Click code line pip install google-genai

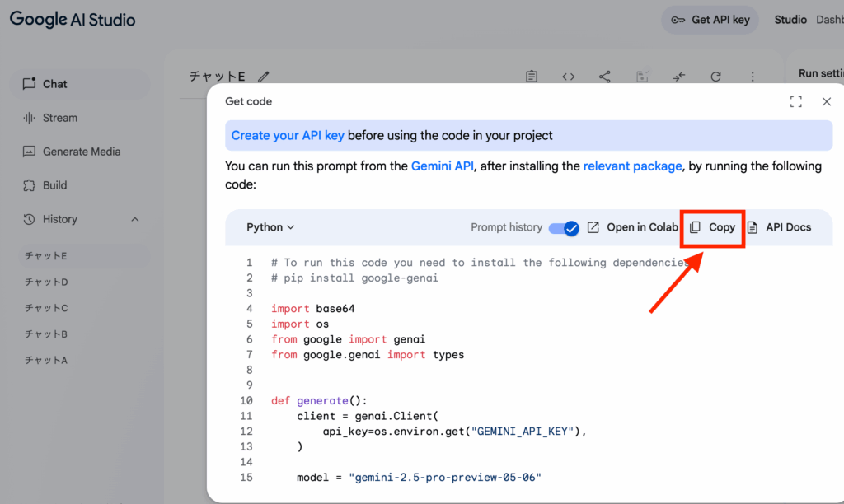(354, 278)
